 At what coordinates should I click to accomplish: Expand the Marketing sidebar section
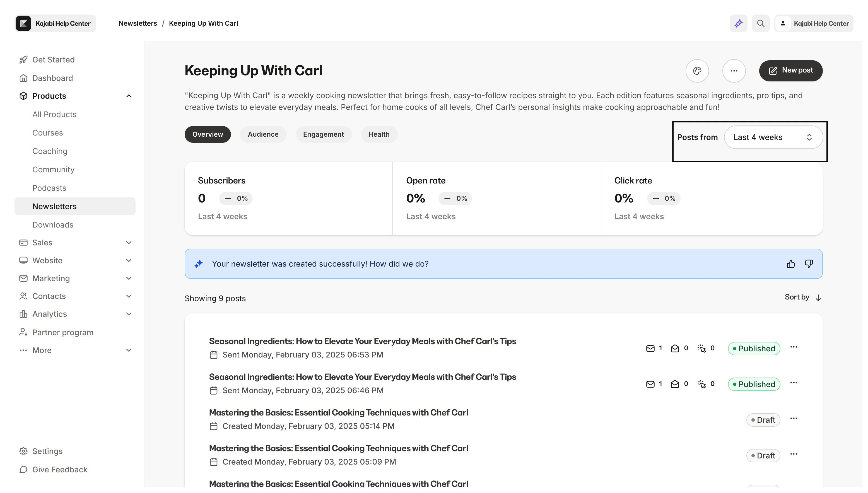pyautogui.click(x=129, y=278)
